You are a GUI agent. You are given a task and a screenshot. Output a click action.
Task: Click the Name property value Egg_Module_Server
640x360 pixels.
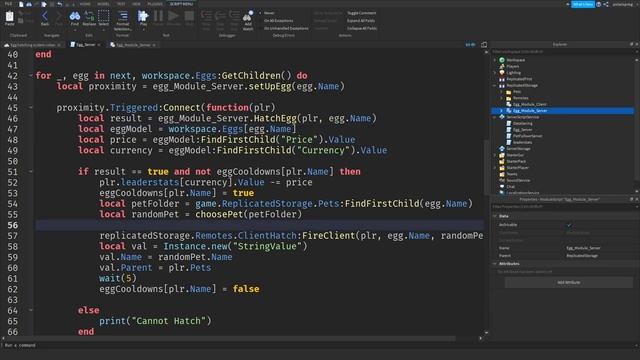583,248
